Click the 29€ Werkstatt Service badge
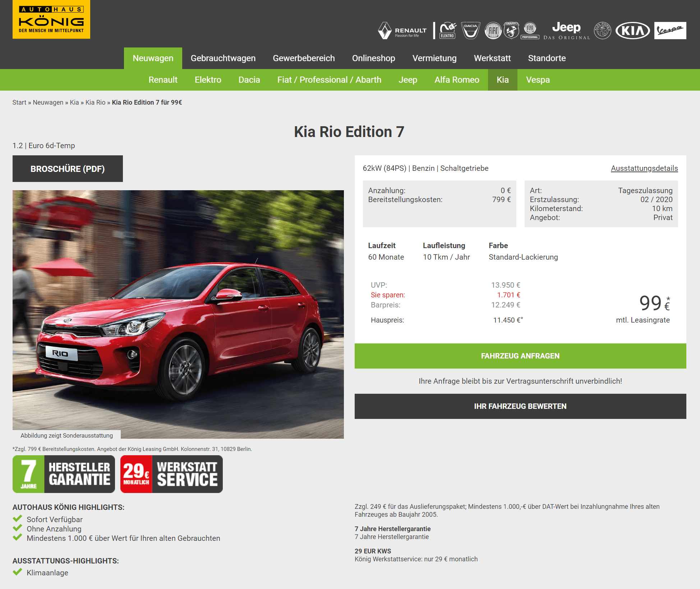Image resolution: width=700 pixels, height=589 pixels. (171, 474)
